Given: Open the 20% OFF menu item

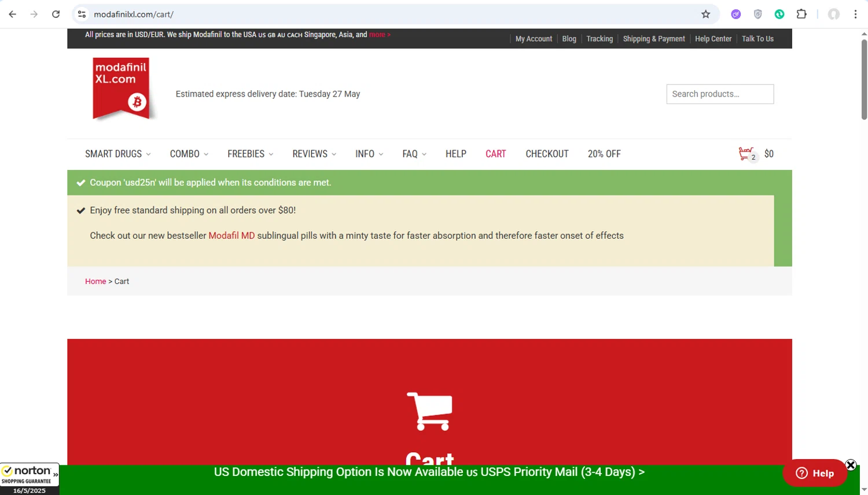Looking at the screenshot, I should click(x=604, y=154).
